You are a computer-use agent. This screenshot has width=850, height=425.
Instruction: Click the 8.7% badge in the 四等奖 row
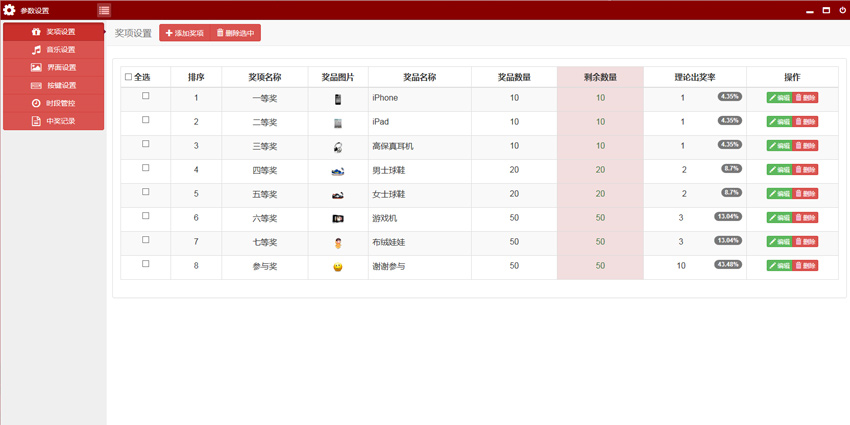[731, 169]
